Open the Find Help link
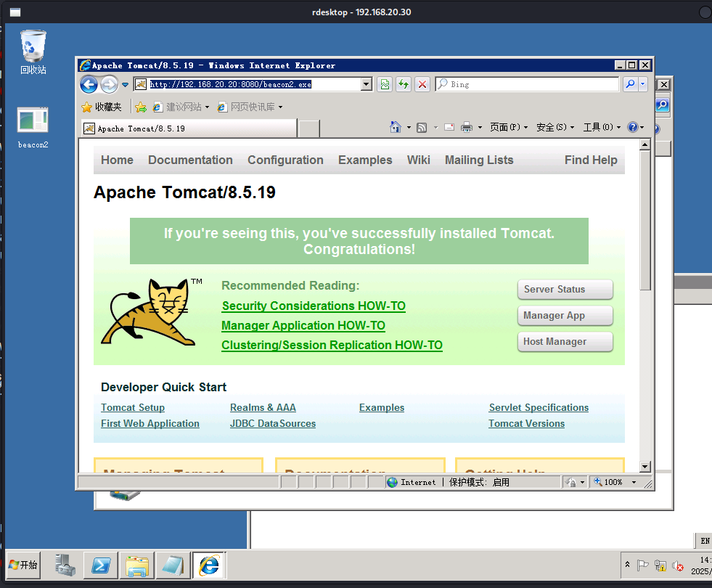The width and height of the screenshot is (712, 588). pos(591,160)
